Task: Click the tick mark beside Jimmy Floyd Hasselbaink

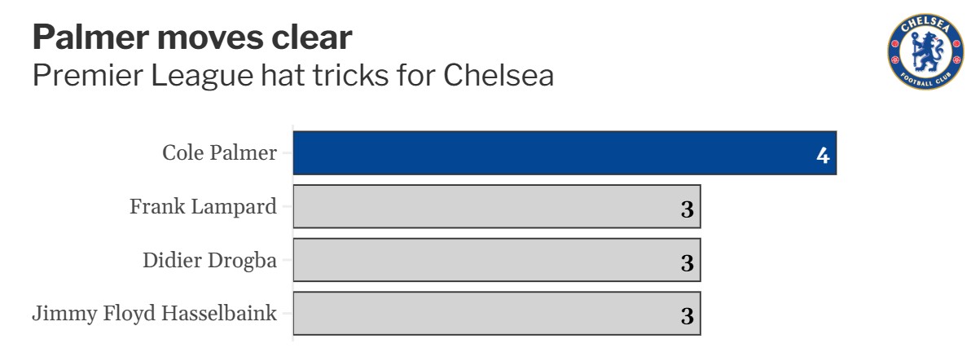Action: click(x=287, y=314)
